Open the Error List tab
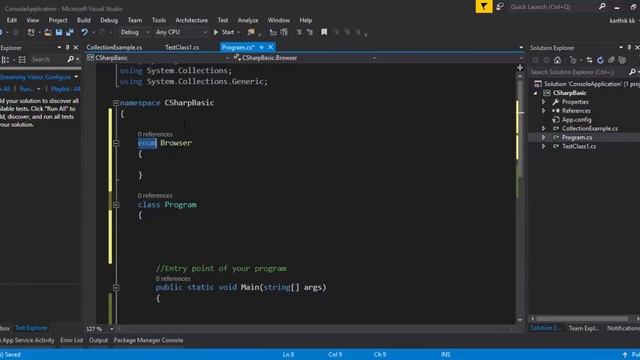640x360 pixels. coord(71,340)
